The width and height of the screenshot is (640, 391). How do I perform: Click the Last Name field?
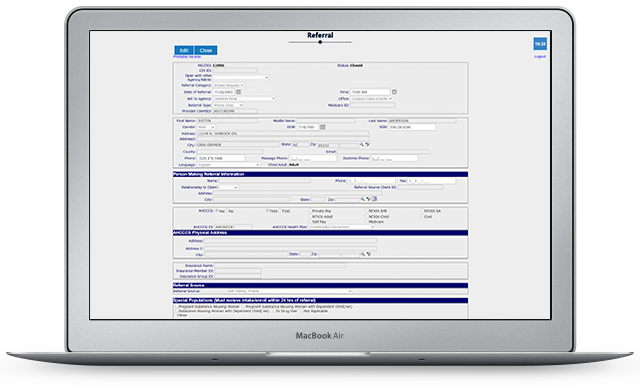coord(422,121)
